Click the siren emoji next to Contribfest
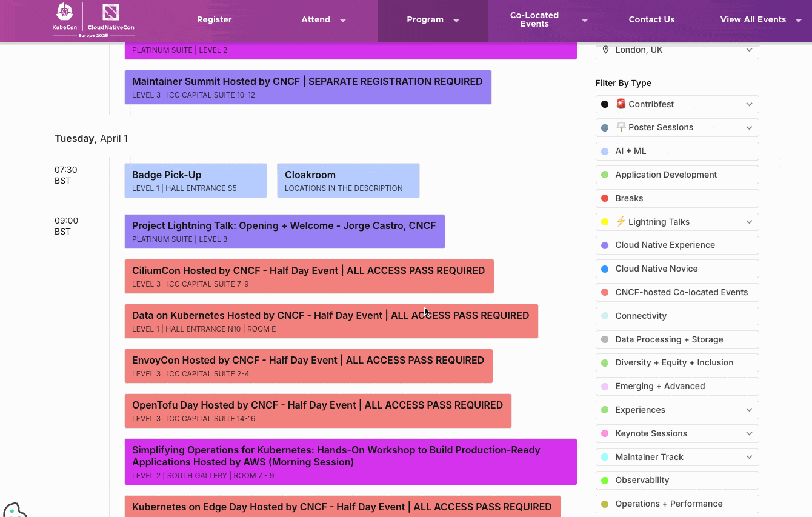Image resolution: width=812 pixels, height=517 pixels. point(621,104)
